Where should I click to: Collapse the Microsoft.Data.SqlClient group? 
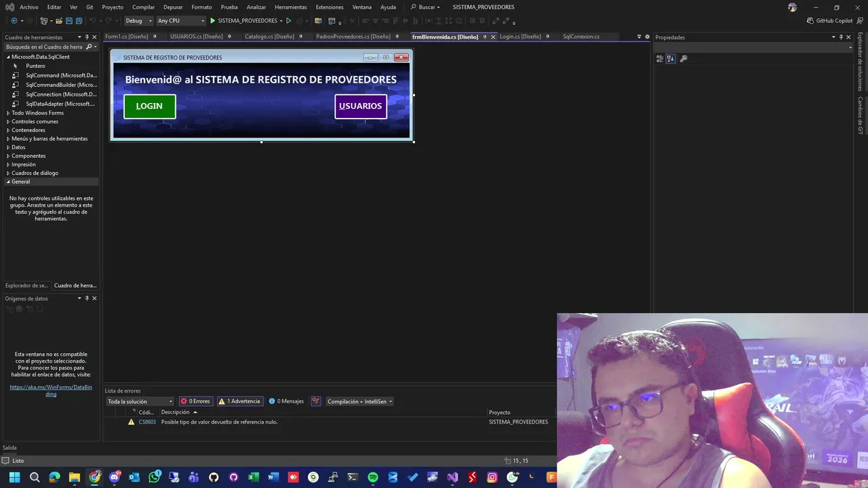(8, 57)
